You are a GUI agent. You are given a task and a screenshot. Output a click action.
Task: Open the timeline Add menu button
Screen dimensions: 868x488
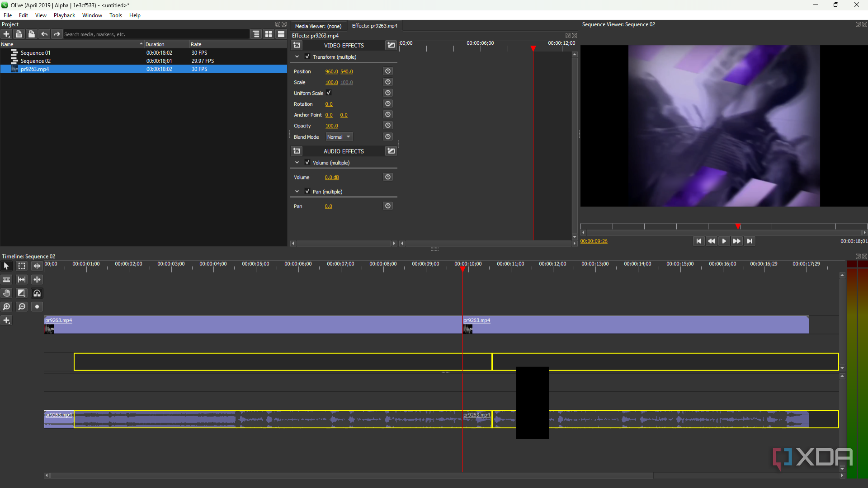point(6,320)
